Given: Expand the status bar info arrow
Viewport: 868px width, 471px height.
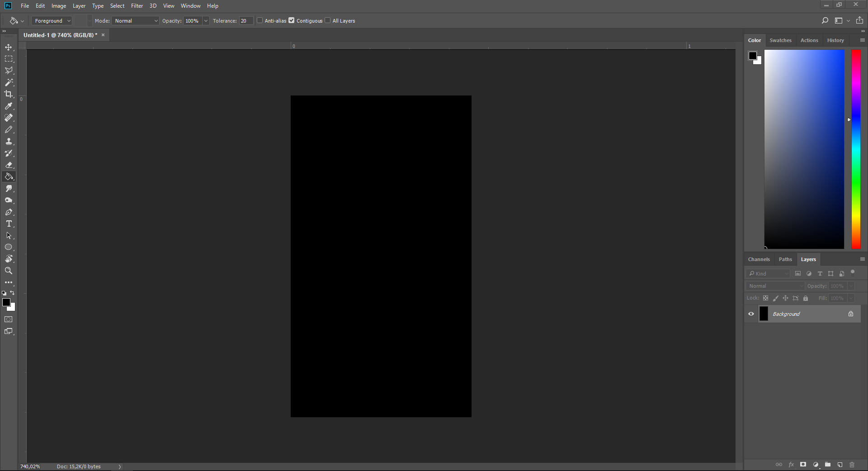Looking at the screenshot, I should [120, 466].
